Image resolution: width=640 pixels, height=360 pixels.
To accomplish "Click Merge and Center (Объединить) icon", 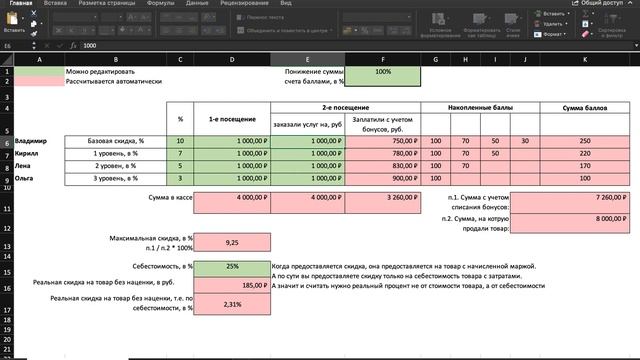I will tap(241, 30).
